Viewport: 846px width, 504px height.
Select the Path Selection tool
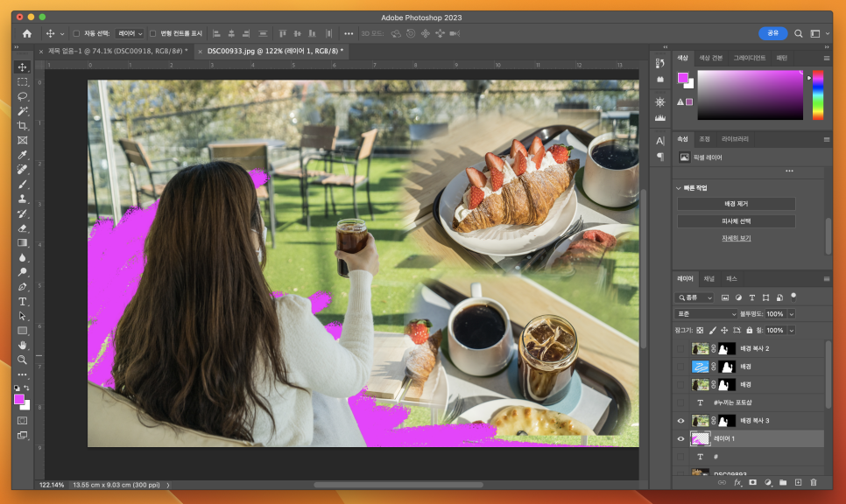[x=22, y=316]
